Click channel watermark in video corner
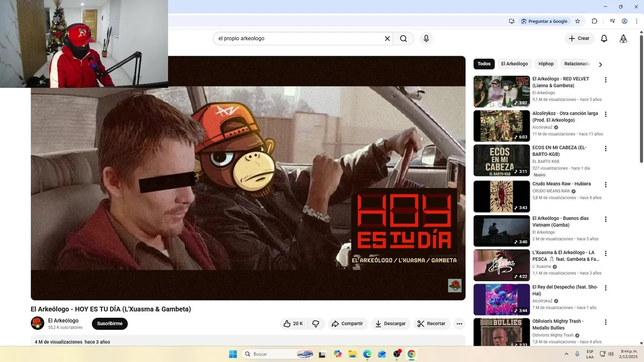 [455, 286]
